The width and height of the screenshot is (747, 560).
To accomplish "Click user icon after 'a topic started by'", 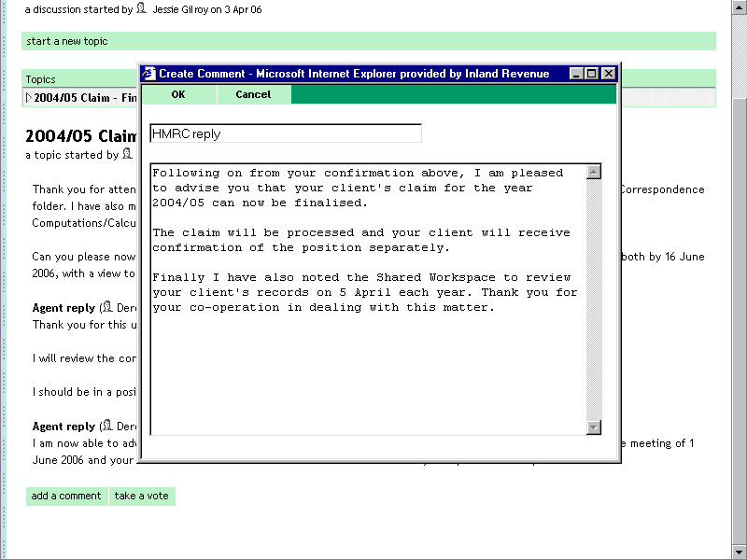I will tap(128, 154).
